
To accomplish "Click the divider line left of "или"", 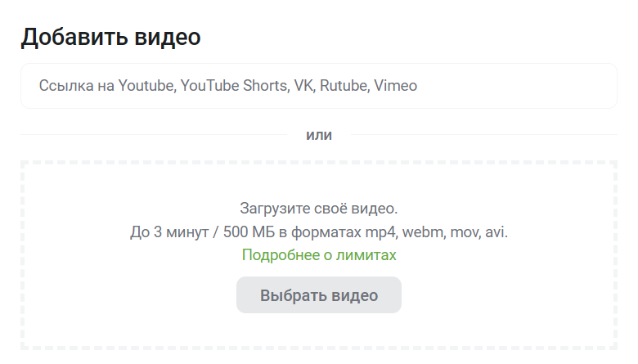I will 154,135.
